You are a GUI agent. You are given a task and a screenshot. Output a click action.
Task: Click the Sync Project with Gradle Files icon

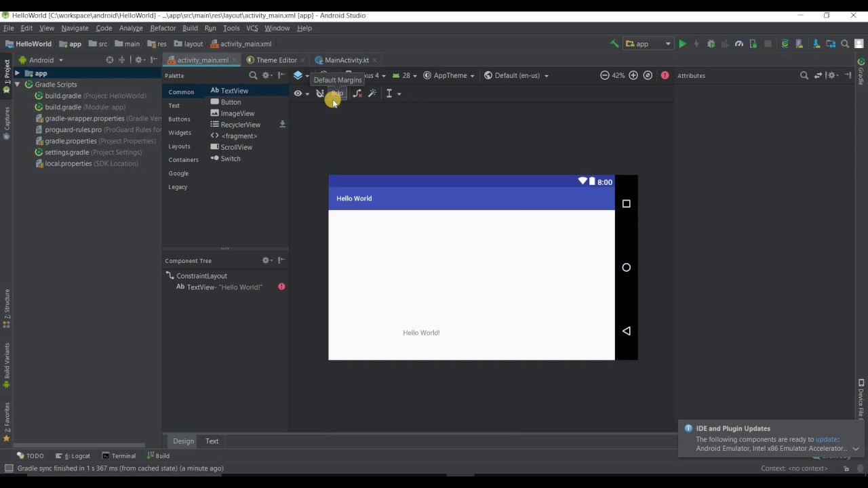785,44
